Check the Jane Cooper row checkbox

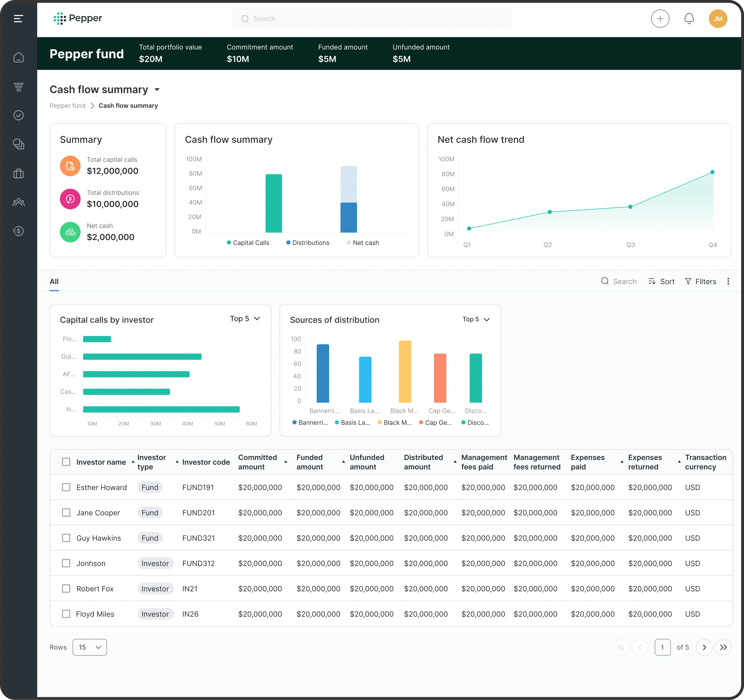[x=66, y=512]
